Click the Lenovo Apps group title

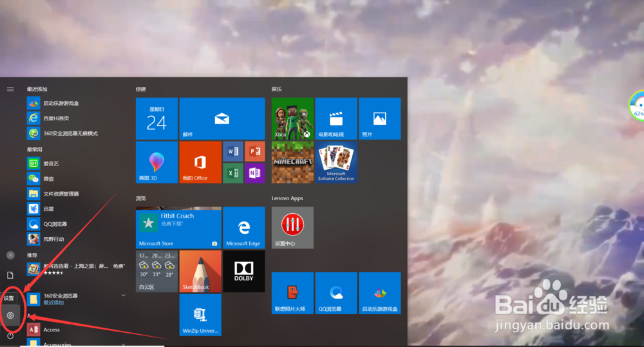(x=287, y=198)
